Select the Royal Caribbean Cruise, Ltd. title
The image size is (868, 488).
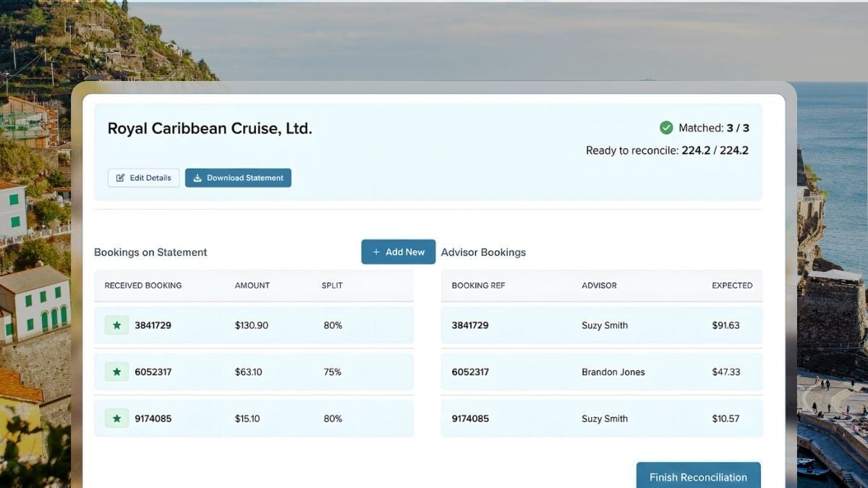(210, 129)
